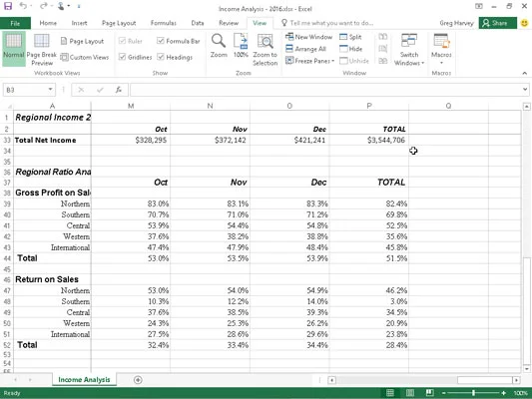The height and width of the screenshot is (399, 532).
Task: Select the Income Analysis sheet tab
Action: [84, 380]
